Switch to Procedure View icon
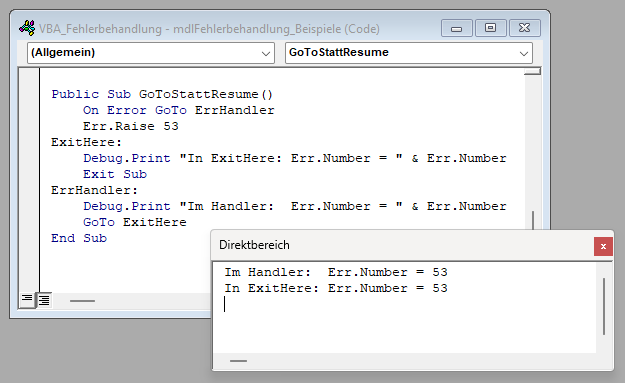The image size is (625, 383). point(27,299)
